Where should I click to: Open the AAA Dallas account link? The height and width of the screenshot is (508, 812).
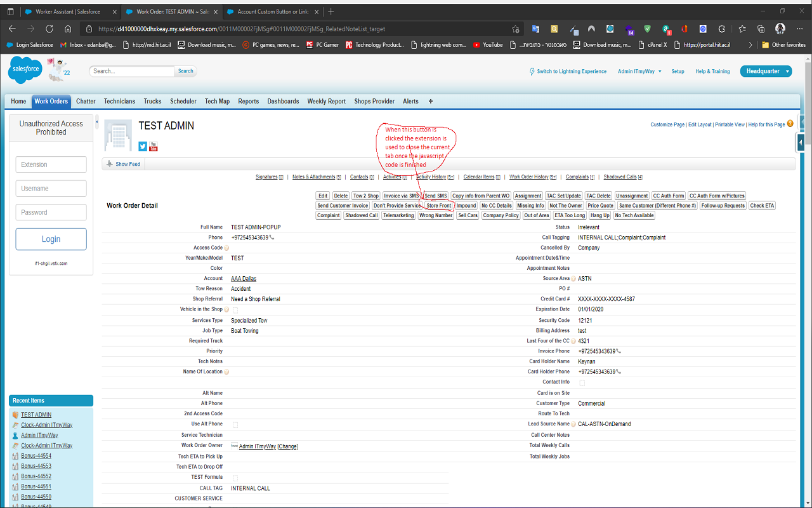tap(244, 279)
